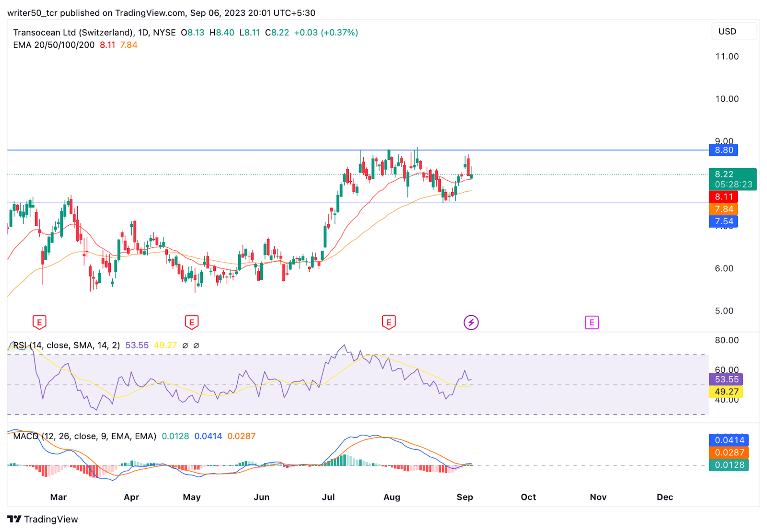Select the MACD indicator legend title

84,436
